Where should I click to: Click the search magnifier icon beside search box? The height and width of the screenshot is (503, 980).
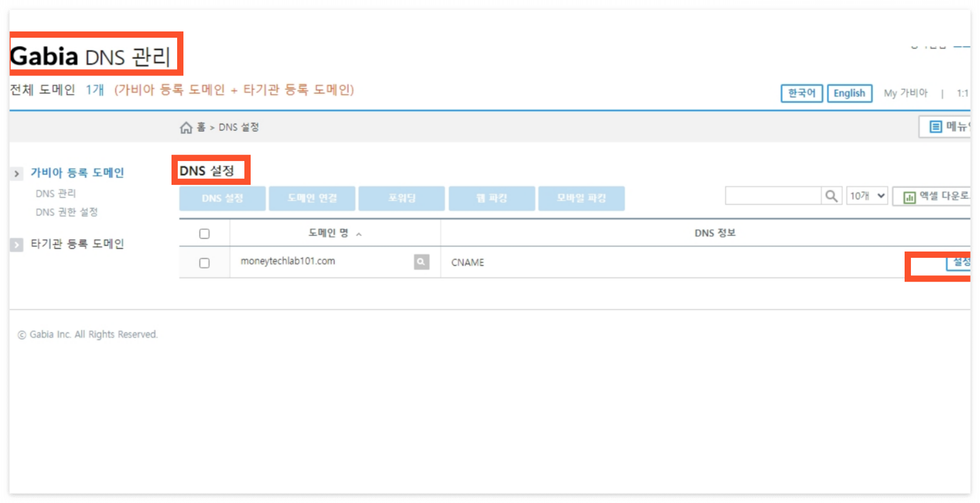point(831,196)
